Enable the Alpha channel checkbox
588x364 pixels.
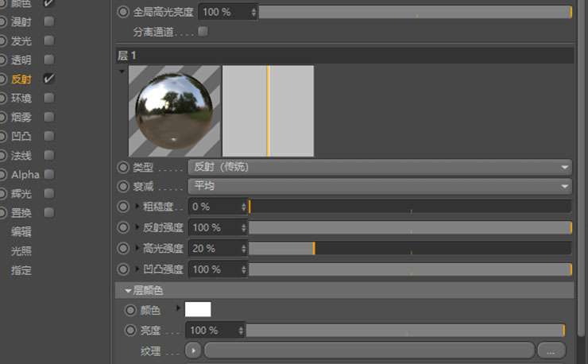coord(49,174)
